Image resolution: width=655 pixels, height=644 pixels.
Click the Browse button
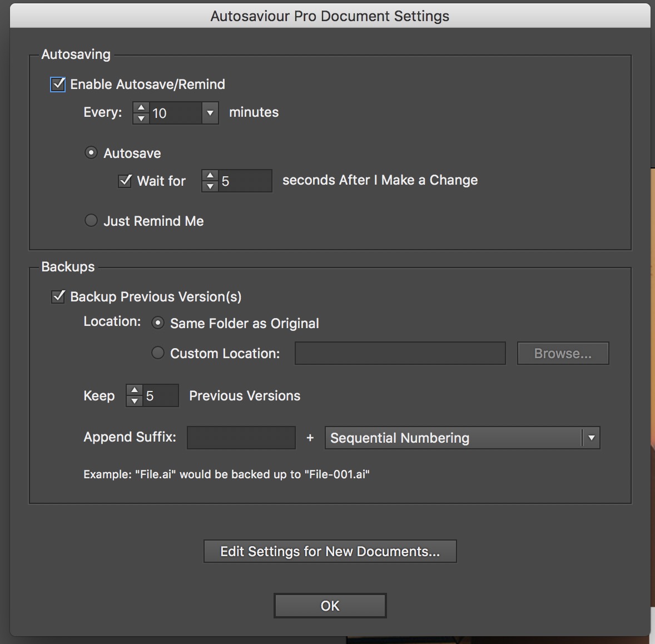563,354
